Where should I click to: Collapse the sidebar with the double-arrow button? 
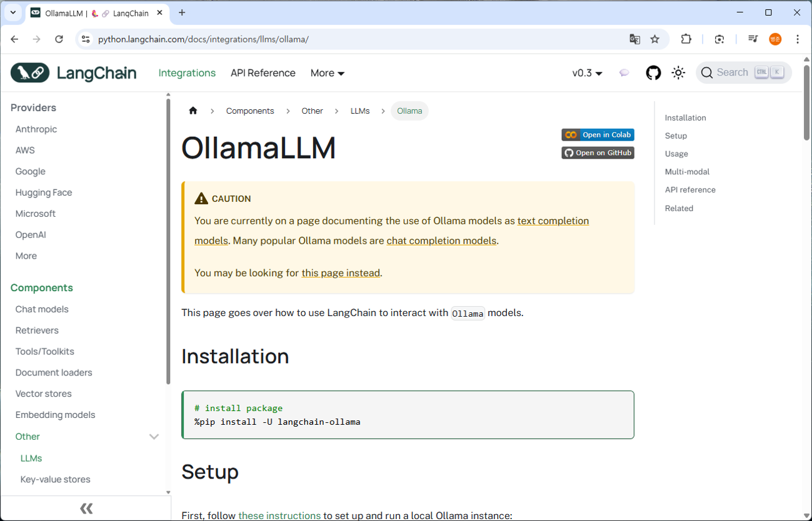click(86, 509)
